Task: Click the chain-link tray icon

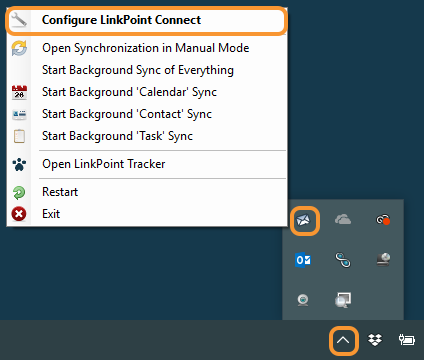Action: click(343, 260)
